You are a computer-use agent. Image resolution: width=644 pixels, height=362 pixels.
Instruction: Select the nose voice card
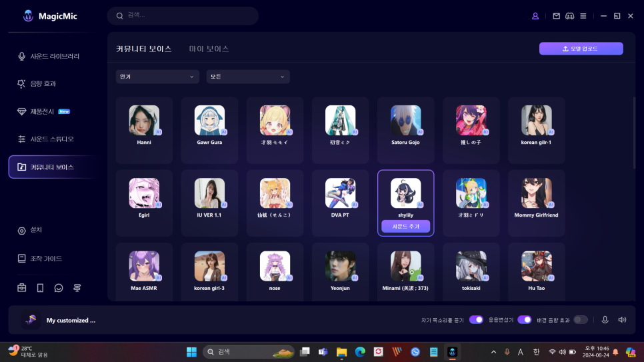(x=275, y=272)
